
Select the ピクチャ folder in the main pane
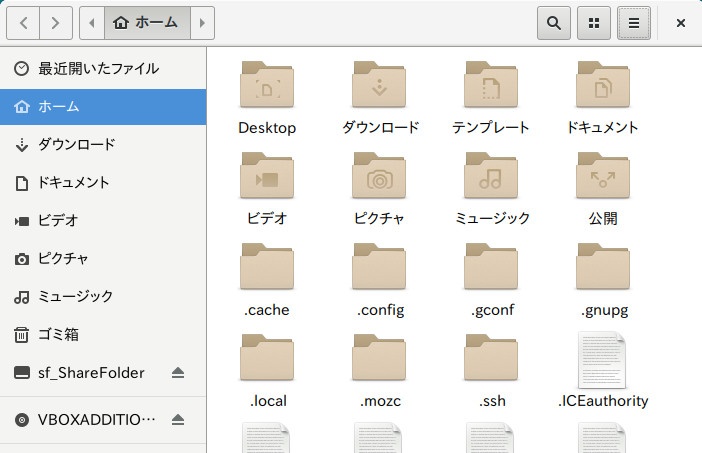379,175
